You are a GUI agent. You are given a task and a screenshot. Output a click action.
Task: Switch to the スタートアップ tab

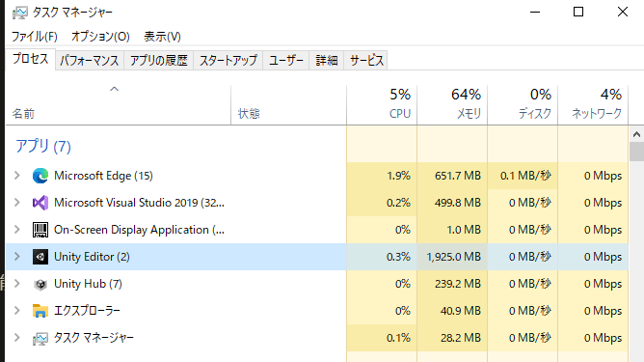228,61
